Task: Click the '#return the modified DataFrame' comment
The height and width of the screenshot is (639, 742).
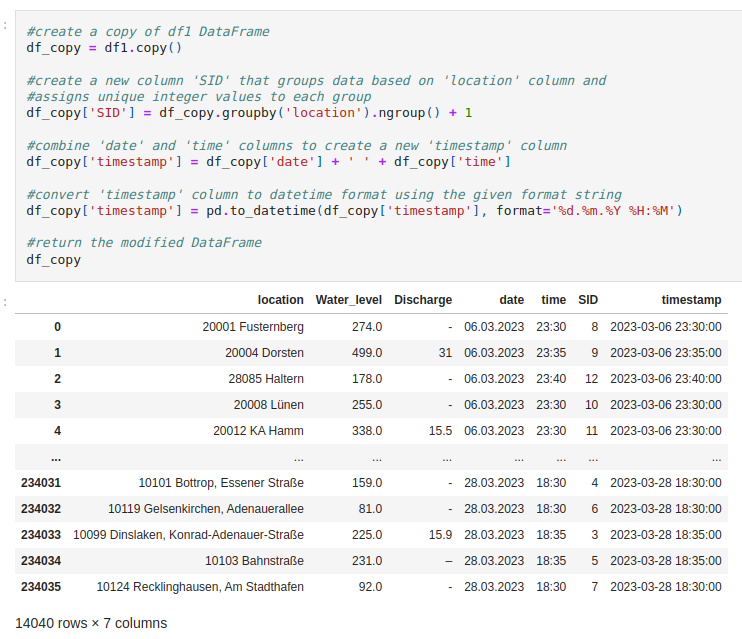Action: coord(144,243)
